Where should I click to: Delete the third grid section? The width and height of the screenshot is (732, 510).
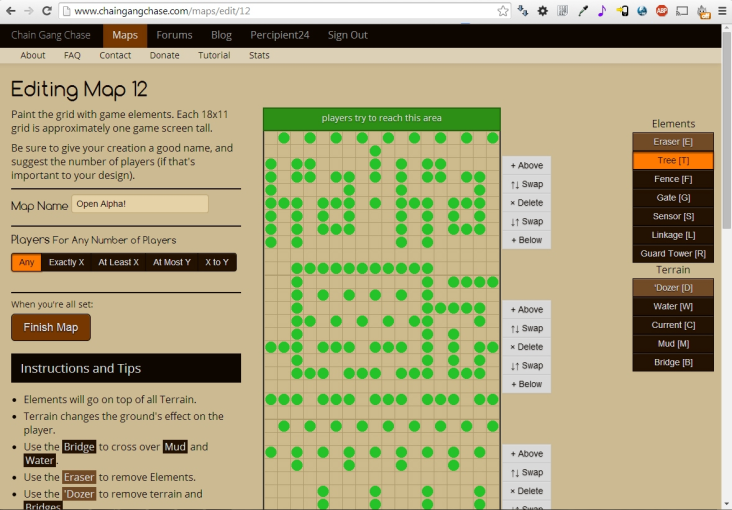(527, 491)
